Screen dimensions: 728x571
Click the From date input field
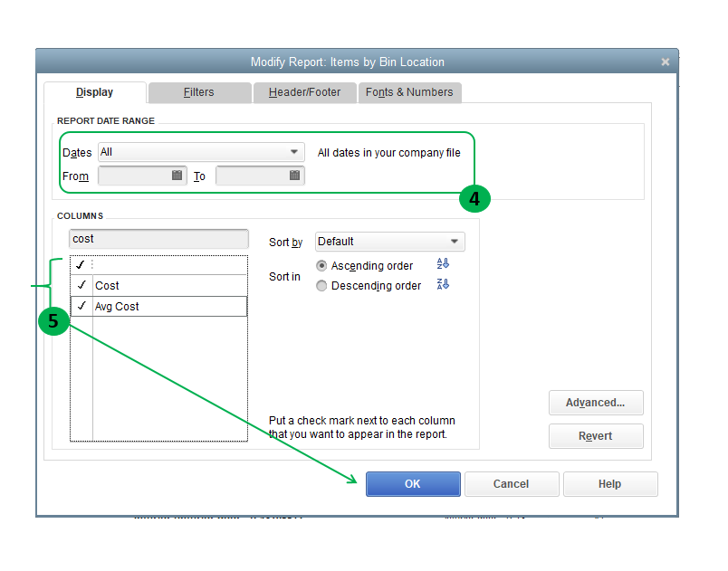pyautogui.click(x=142, y=176)
